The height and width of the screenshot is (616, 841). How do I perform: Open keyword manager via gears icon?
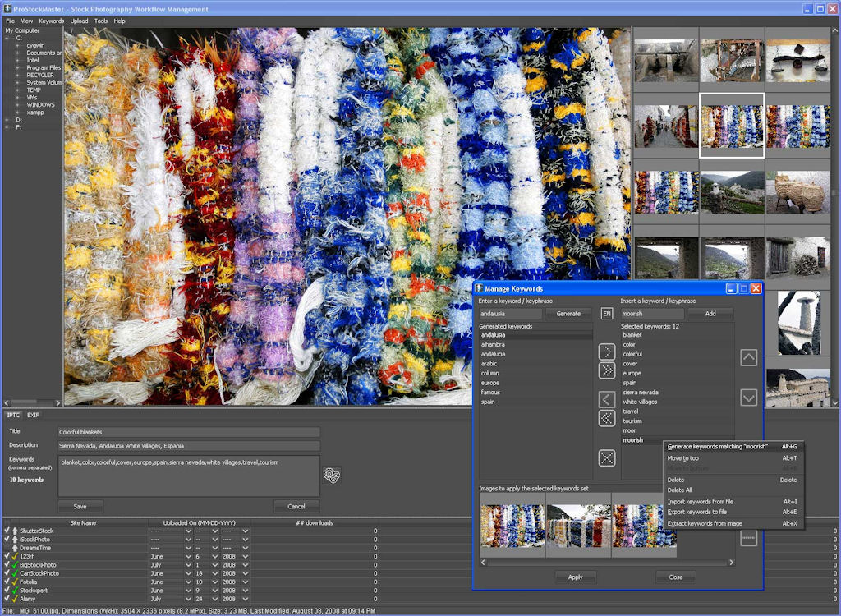(x=331, y=475)
